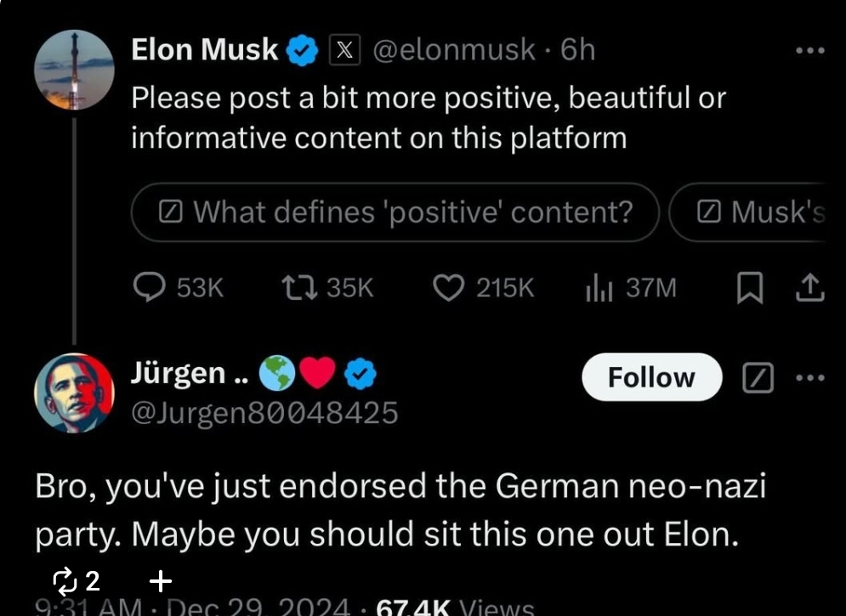Image resolution: width=846 pixels, height=616 pixels.
Task: Click Elon Musk's blue verified checkmark
Action: [x=301, y=51]
